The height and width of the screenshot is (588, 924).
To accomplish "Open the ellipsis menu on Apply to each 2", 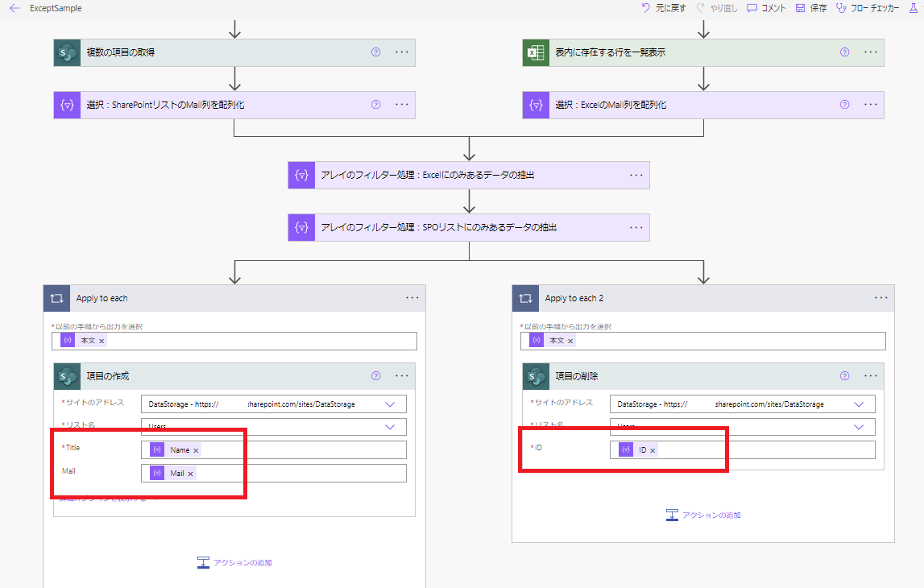I will 880,297.
